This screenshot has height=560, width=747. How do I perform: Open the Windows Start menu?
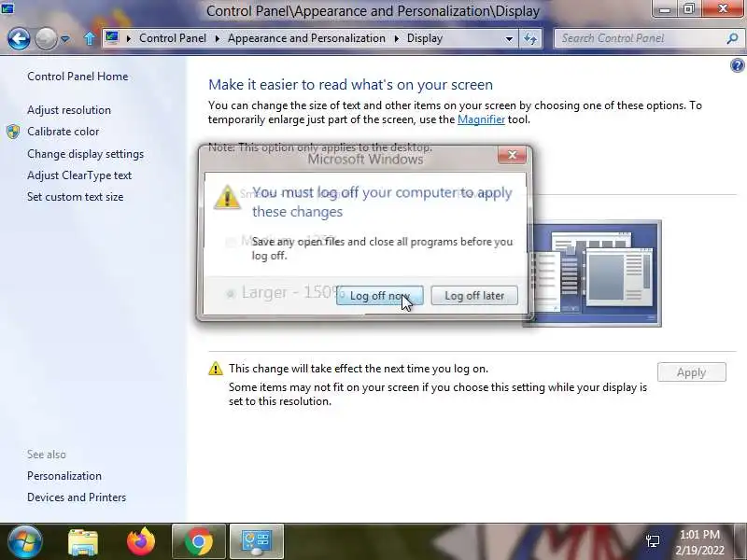24,542
